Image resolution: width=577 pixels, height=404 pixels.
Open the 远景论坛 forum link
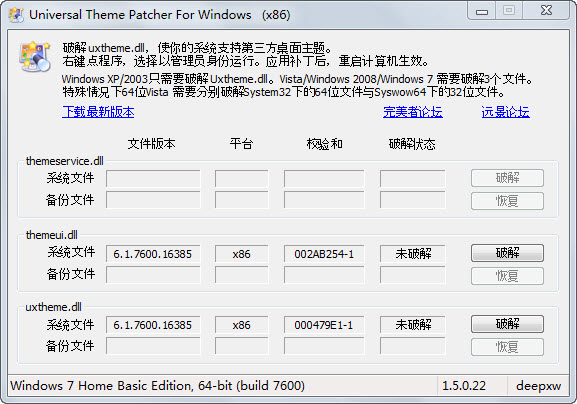click(505, 112)
